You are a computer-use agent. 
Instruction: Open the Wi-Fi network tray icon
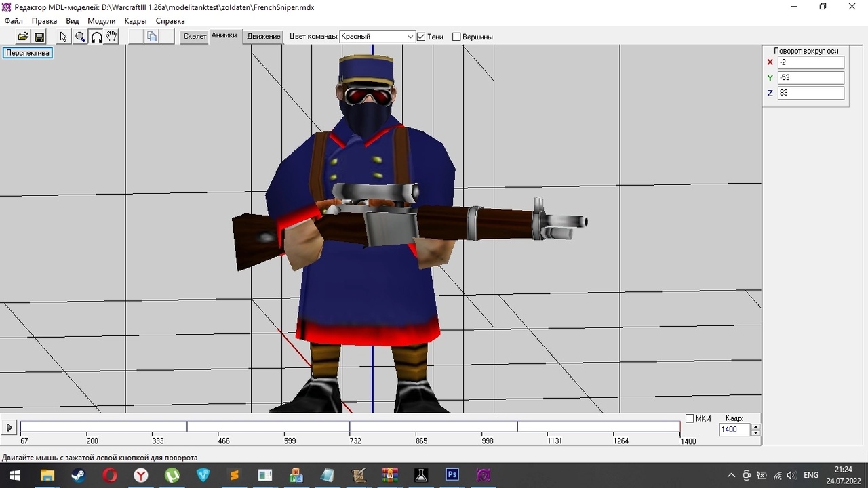(777, 475)
